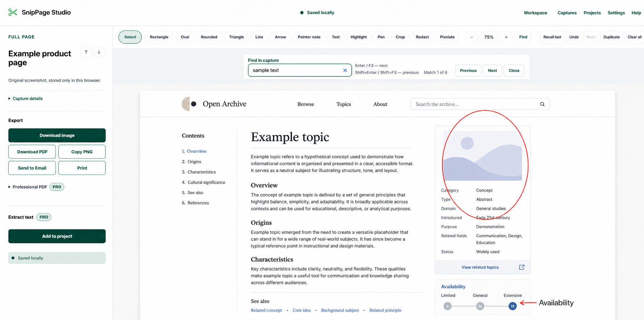Click the archive search magnifier icon
Screen dimensions: 644x320
(542, 104)
